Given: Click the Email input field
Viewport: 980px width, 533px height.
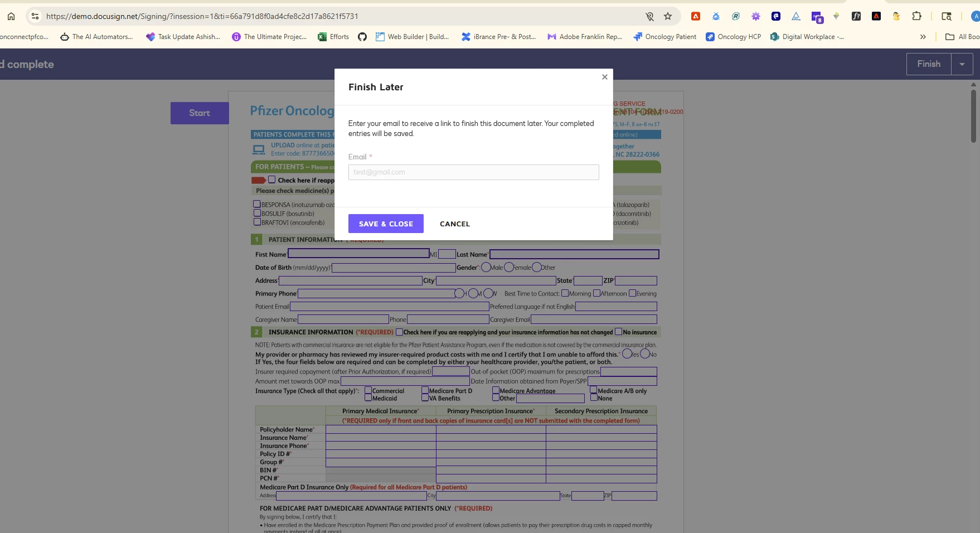Looking at the screenshot, I should click(473, 172).
